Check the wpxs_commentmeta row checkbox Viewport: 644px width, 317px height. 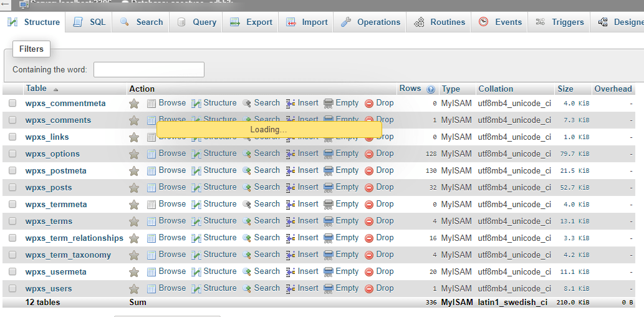pos(12,103)
